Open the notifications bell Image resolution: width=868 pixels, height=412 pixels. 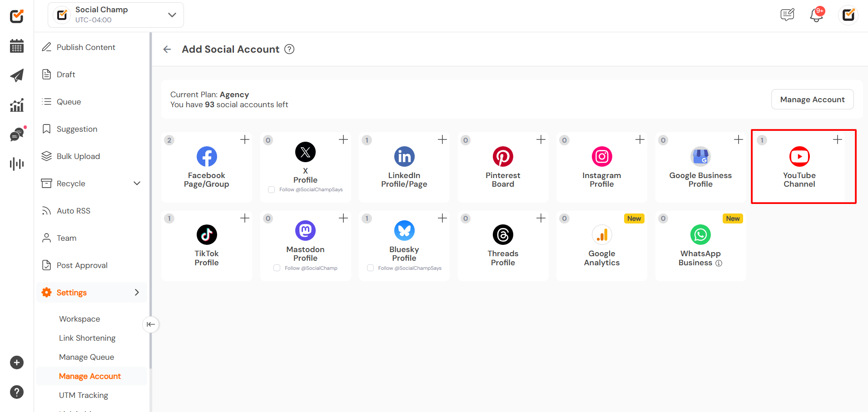(x=817, y=15)
